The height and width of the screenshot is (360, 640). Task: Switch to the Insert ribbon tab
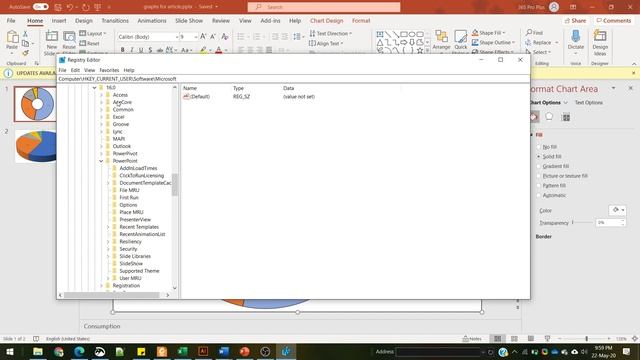59,20
